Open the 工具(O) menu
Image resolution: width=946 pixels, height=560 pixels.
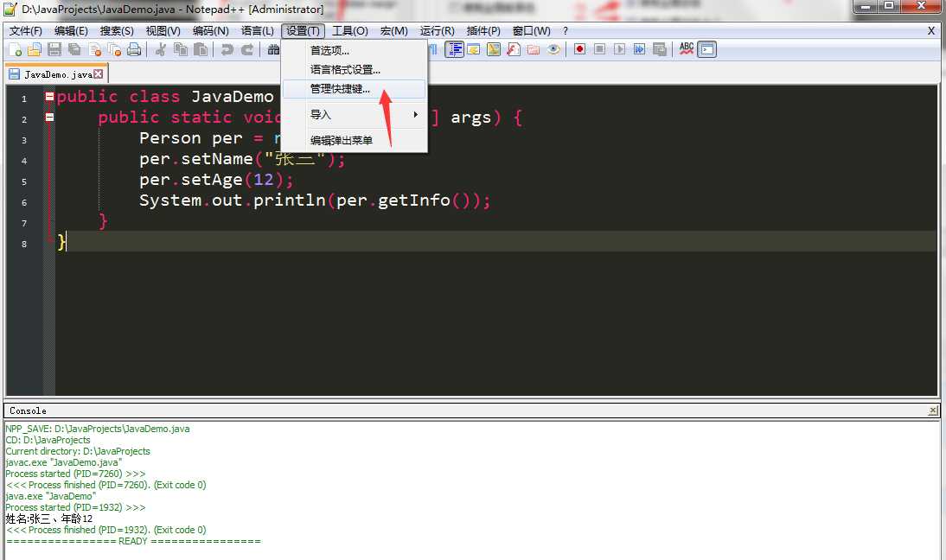350,31
